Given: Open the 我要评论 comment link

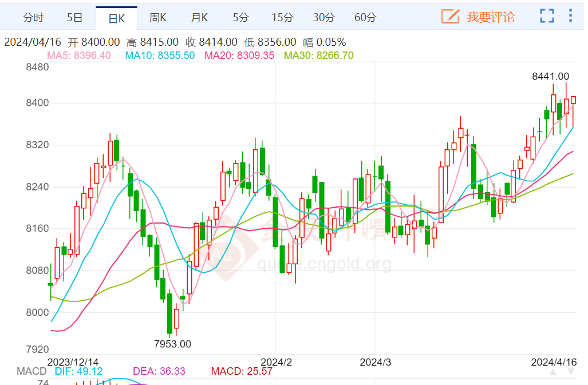Looking at the screenshot, I should pyautogui.click(x=490, y=17).
